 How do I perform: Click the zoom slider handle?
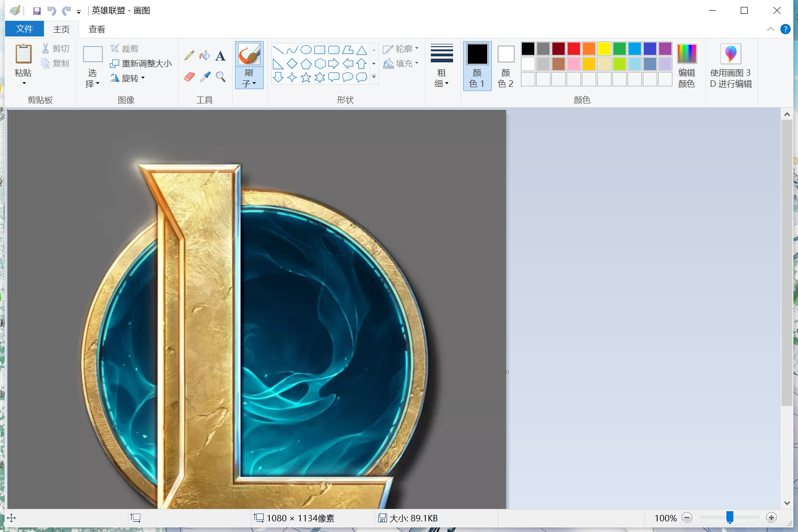point(730,517)
